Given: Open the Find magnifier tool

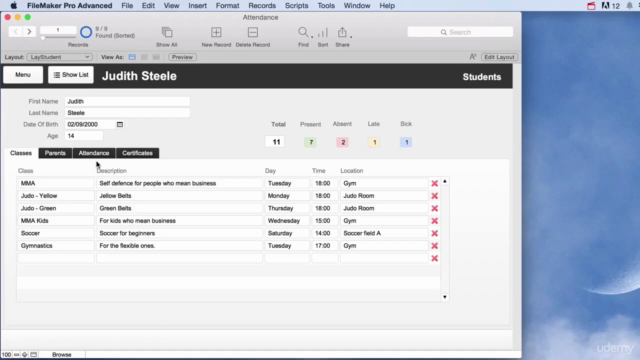Looking at the screenshot, I should click(x=302, y=32).
